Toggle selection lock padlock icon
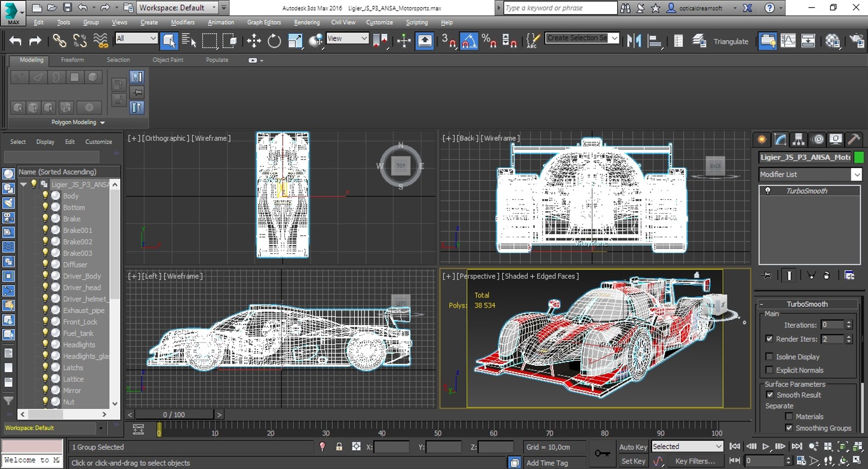Viewport: 868px width, 469px height. coord(339,447)
